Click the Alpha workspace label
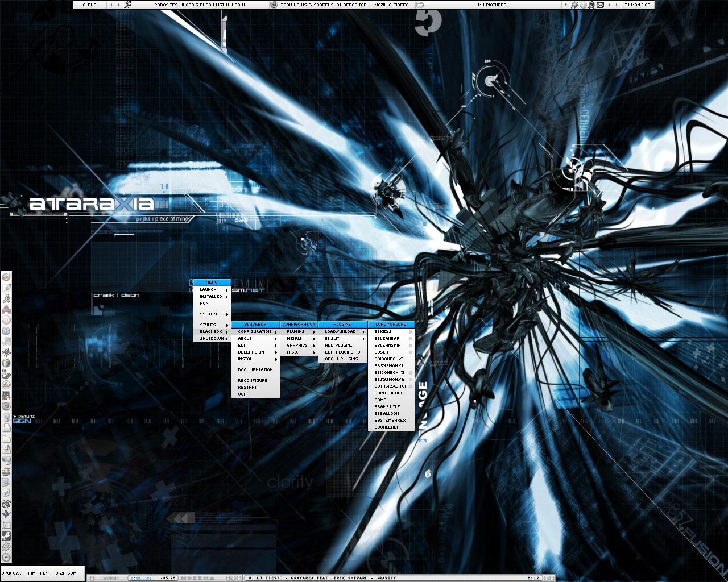The height and width of the screenshot is (582, 728). (x=89, y=5)
